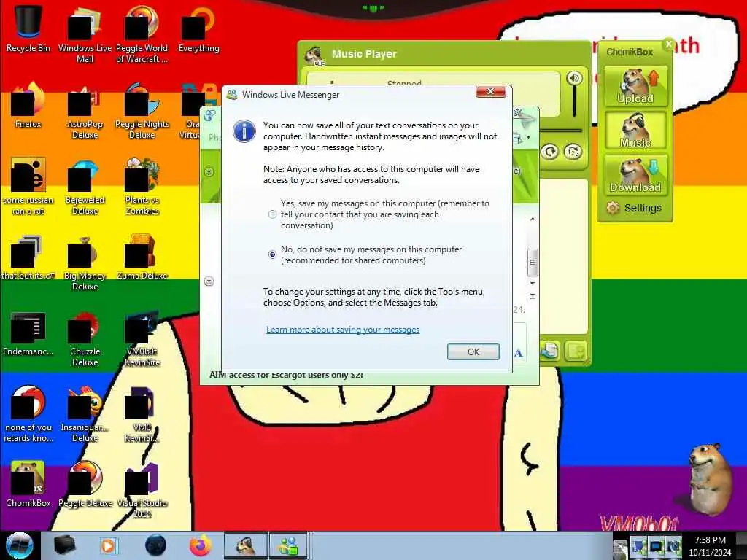Open ChomikBox desktop shortcut

pos(28,484)
